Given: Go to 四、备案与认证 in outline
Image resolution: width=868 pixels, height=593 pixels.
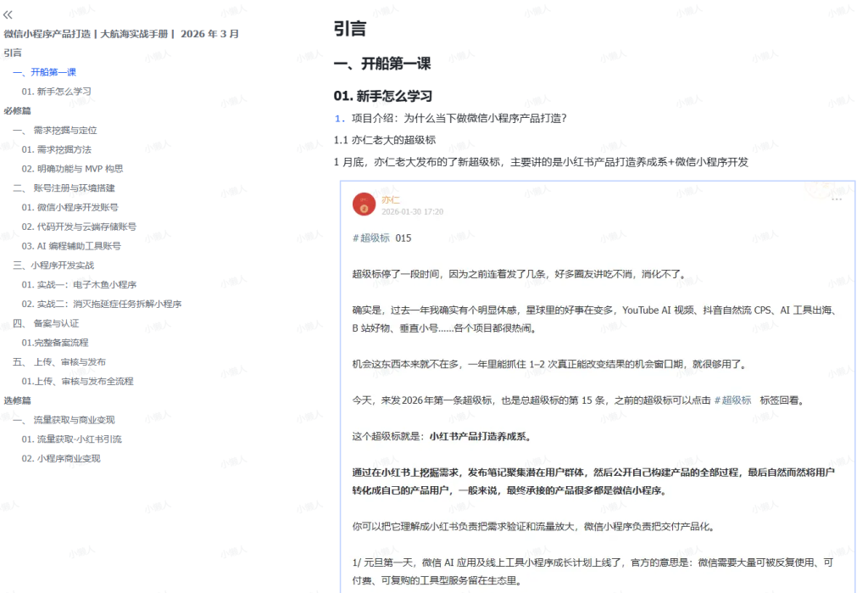Looking at the screenshot, I should 46,323.
